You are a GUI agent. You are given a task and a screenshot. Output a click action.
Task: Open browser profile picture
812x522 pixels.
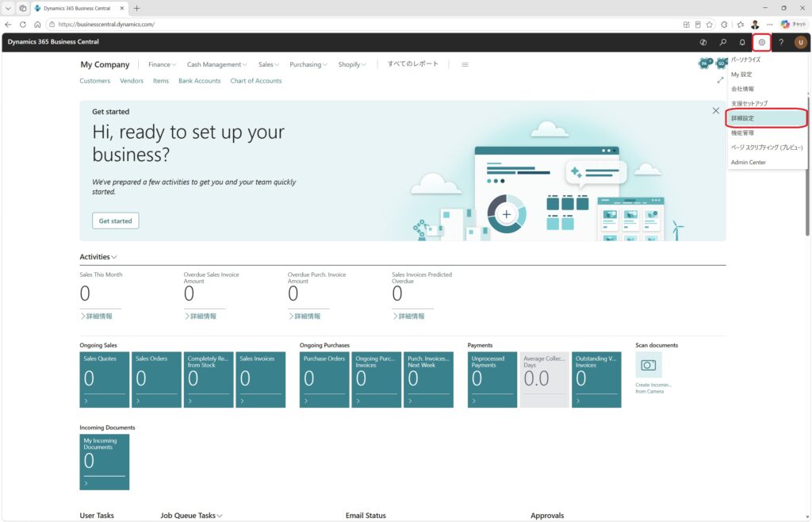[755, 25]
